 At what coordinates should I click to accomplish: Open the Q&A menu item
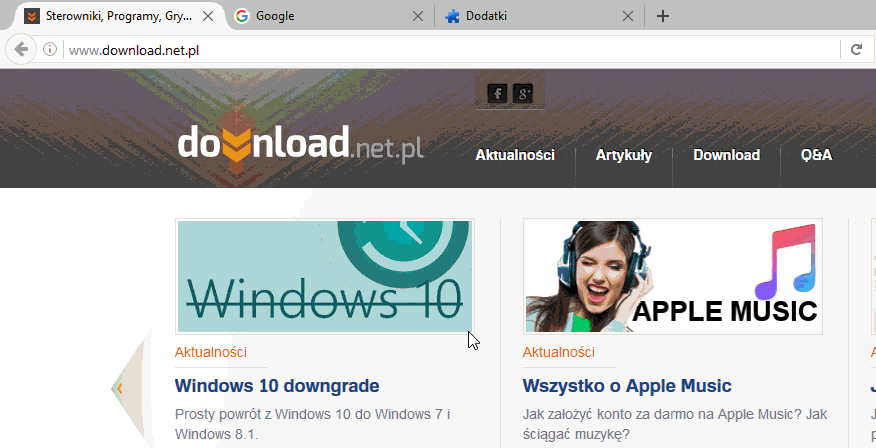tap(816, 155)
